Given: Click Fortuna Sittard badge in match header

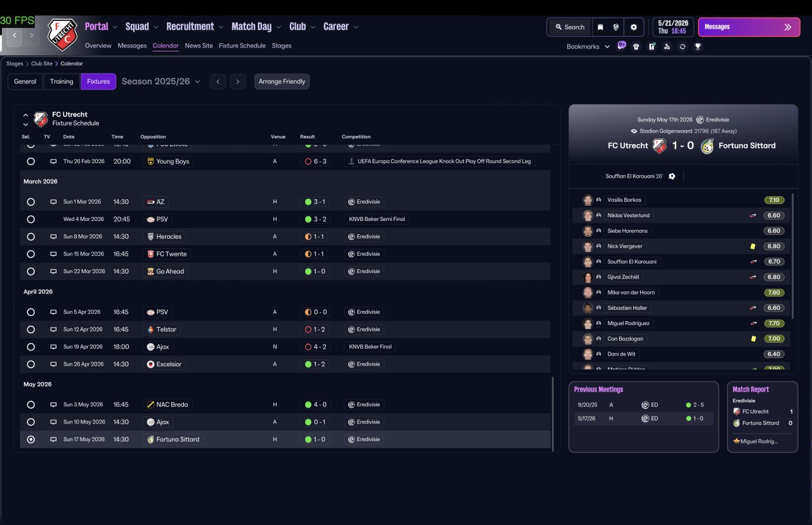Looking at the screenshot, I should point(707,146).
